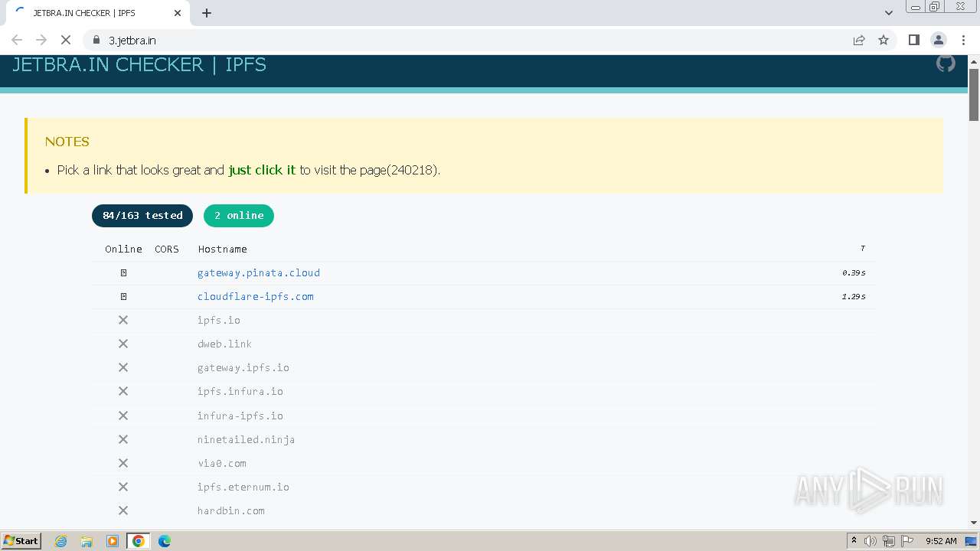The image size is (980, 551).
Task: View site information lock icon
Action: (96, 40)
